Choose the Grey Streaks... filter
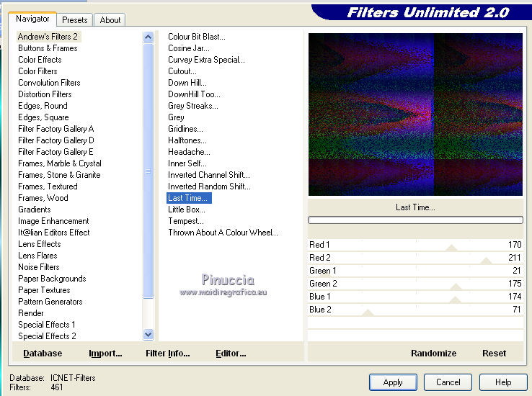Viewport: 532px width, 396px height. (193, 106)
